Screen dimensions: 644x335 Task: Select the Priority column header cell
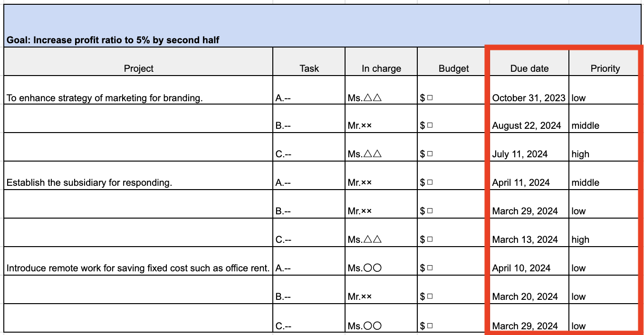tap(605, 68)
